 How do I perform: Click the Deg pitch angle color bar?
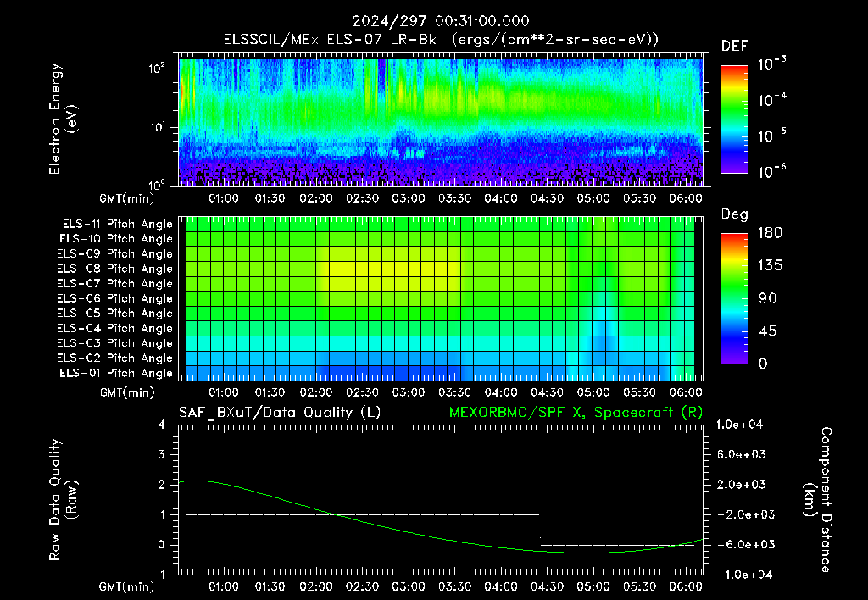(x=734, y=298)
